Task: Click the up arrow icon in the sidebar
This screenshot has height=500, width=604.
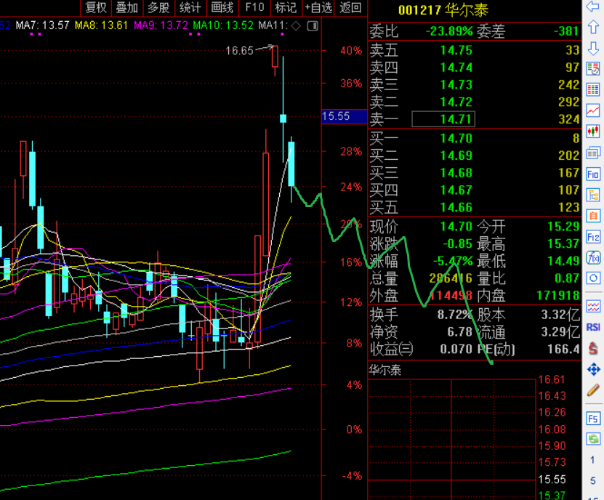Action: [x=593, y=27]
